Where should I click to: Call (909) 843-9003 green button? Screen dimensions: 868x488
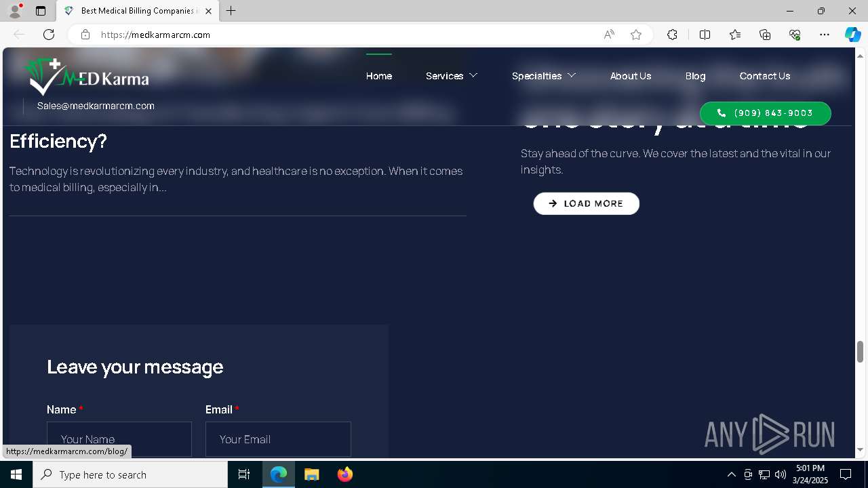[765, 113]
